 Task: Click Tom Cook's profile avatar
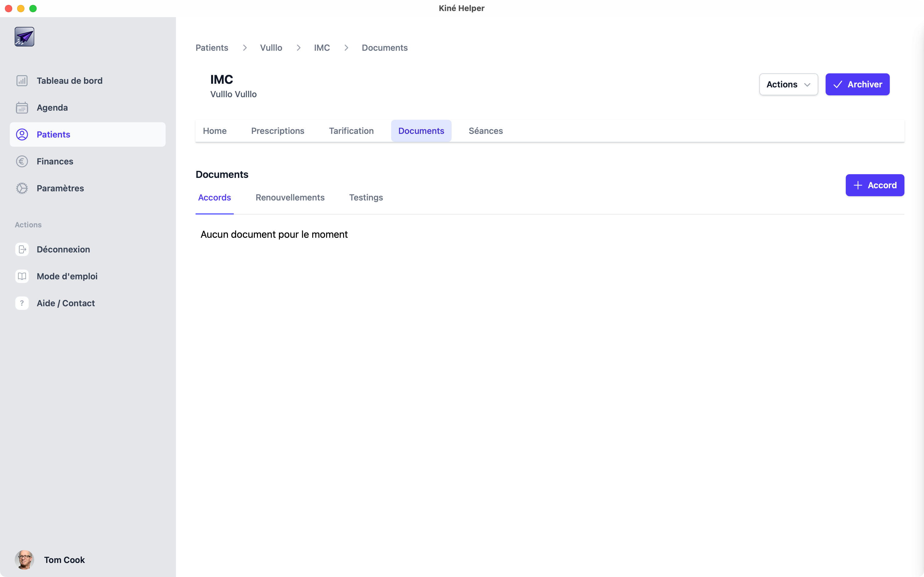point(24,560)
